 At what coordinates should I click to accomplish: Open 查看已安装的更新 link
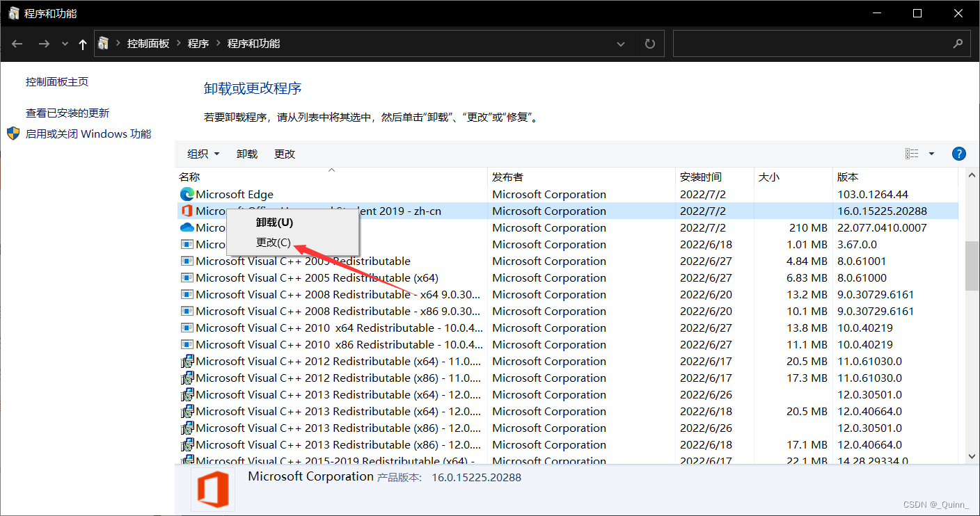point(68,113)
